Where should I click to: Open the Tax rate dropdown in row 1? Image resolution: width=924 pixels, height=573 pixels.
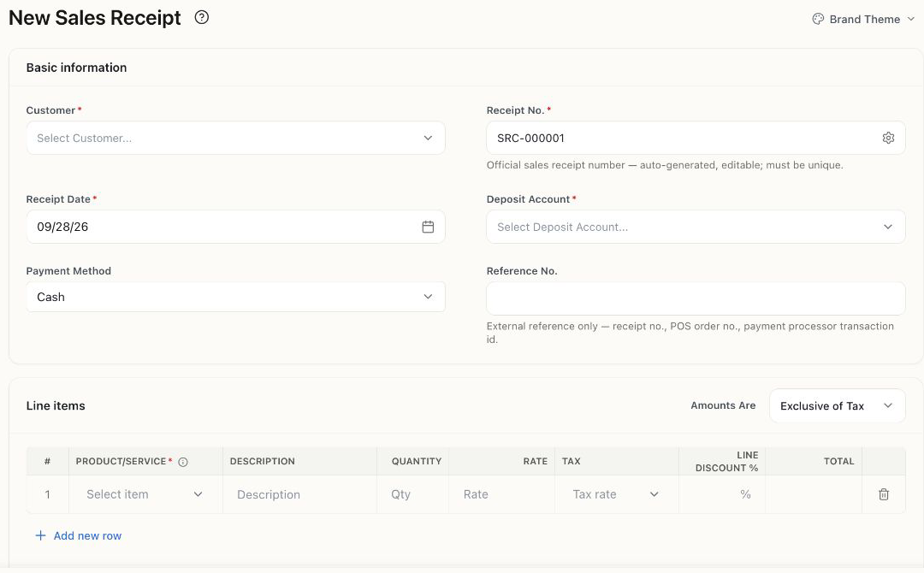[616, 494]
